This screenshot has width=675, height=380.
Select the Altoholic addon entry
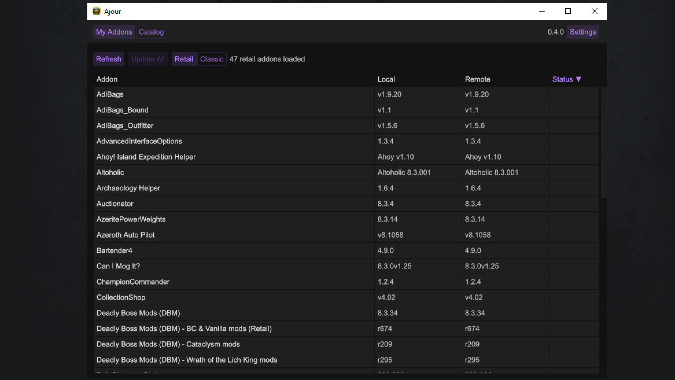tap(346, 172)
